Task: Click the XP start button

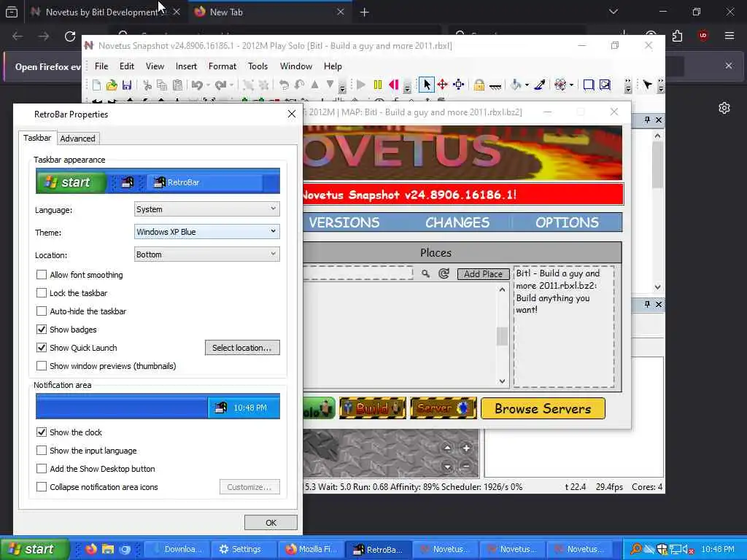Action: [35, 549]
